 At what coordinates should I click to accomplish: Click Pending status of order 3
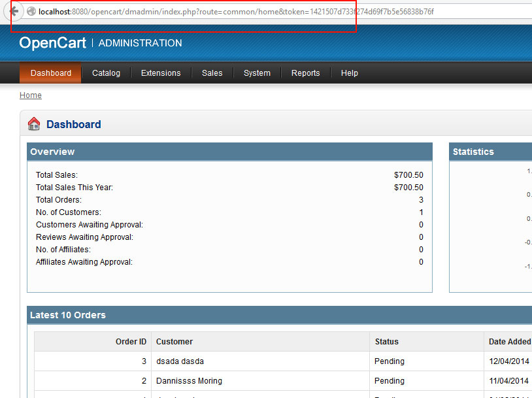click(389, 361)
